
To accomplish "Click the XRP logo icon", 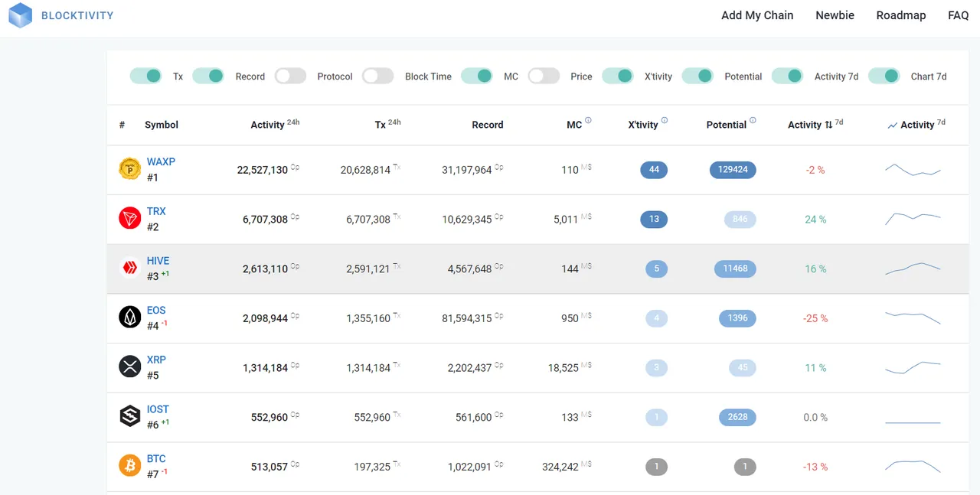I will click(x=130, y=366).
